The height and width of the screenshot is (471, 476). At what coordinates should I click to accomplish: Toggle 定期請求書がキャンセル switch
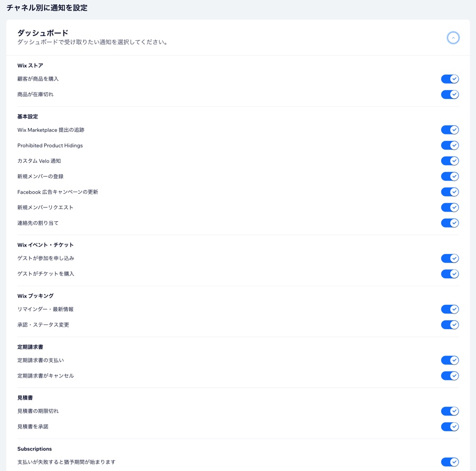450,376
